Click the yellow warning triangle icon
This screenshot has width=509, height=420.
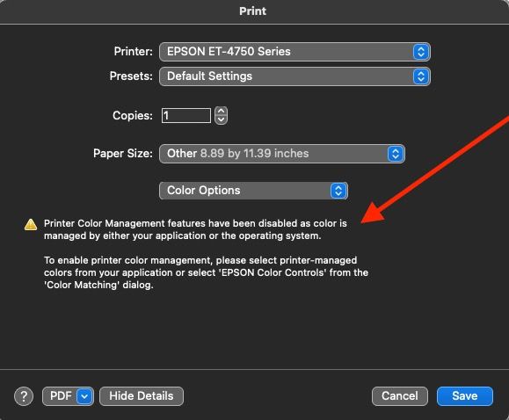pos(31,224)
